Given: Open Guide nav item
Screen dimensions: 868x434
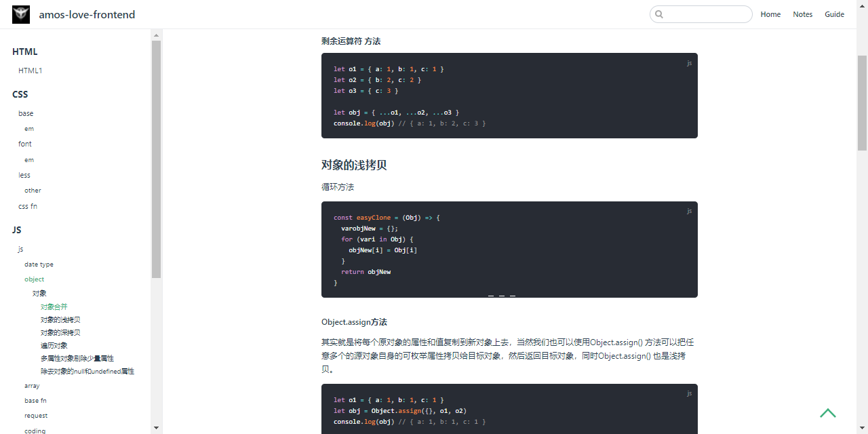Looking at the screenshot, I should (x=834, y=14).
